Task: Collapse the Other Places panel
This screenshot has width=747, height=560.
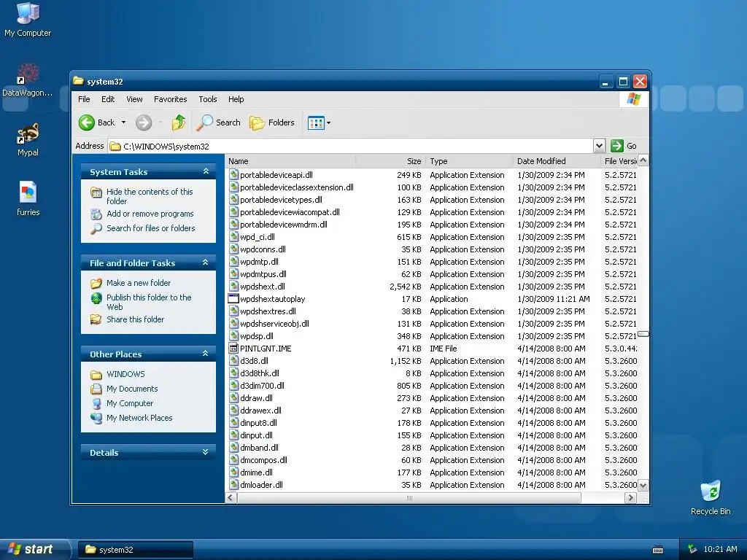Action: pos(206,354)
